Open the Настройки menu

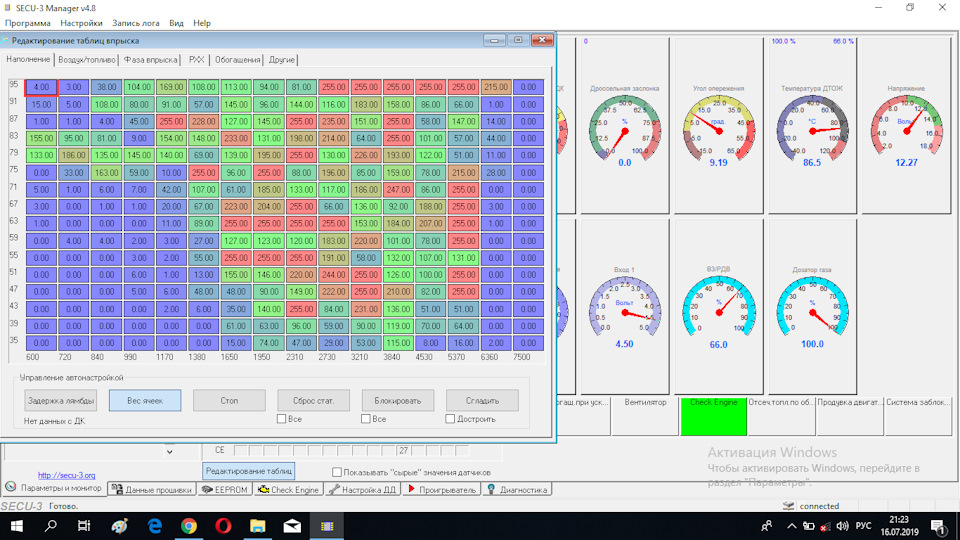(x=81, y=23)
